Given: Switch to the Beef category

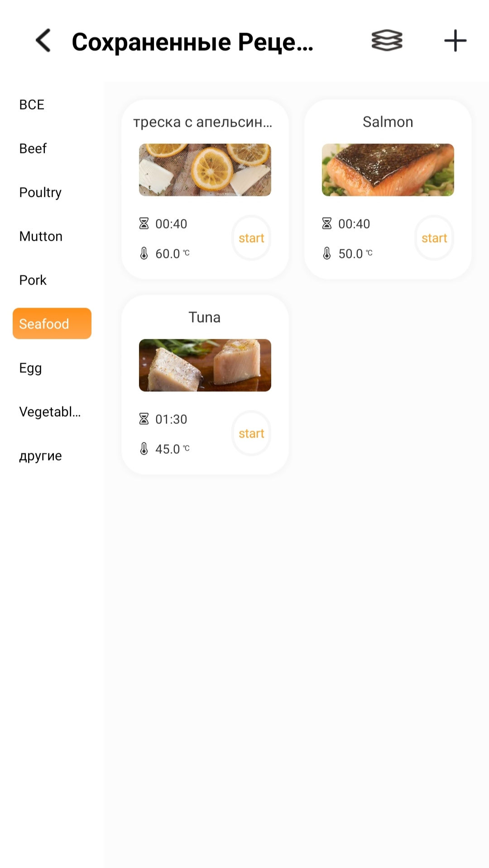Looking at the screenshot, I should click(33, 148).
